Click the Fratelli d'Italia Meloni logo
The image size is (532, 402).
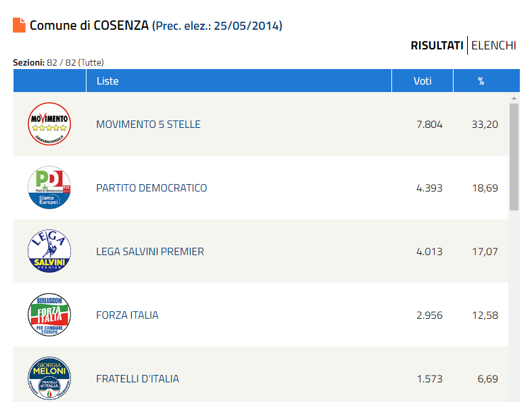coord(49,378)
